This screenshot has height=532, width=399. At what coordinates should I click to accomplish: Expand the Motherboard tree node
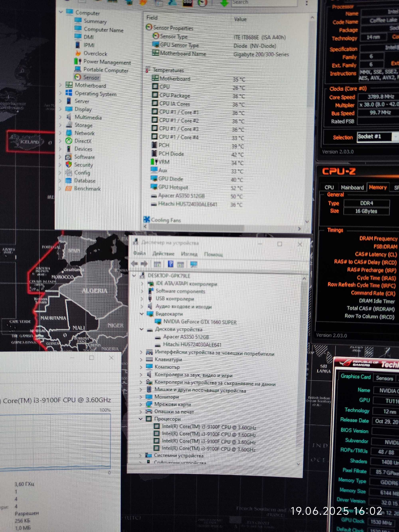[x=61, y=85]
